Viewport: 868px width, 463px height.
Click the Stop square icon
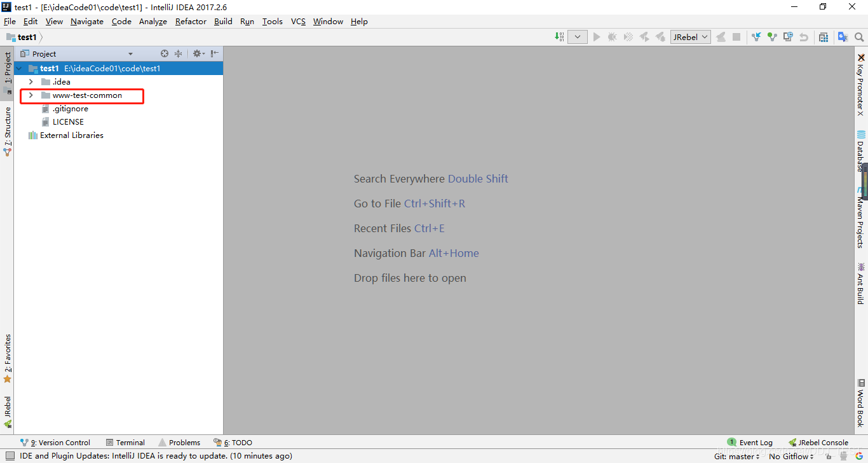tap(736, 37)
